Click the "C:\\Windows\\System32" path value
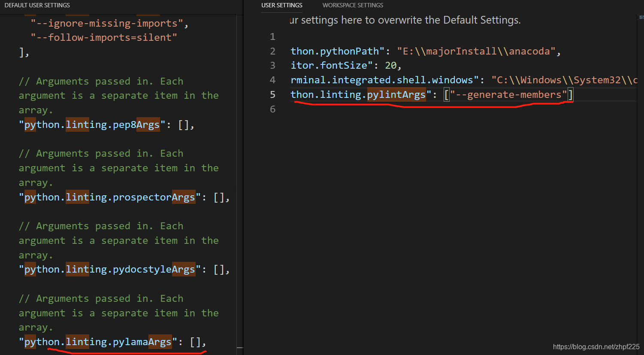Viewport: 644px width, 355px height. coord(565,80)
